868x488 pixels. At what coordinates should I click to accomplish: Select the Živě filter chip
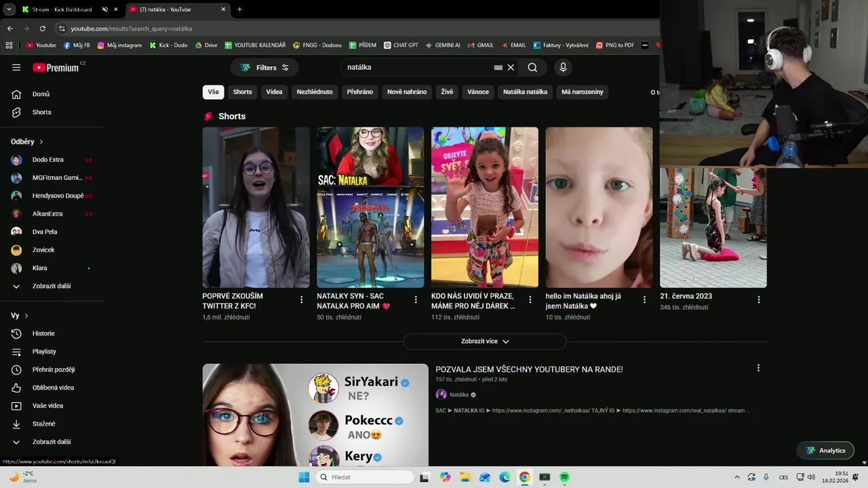447,91
